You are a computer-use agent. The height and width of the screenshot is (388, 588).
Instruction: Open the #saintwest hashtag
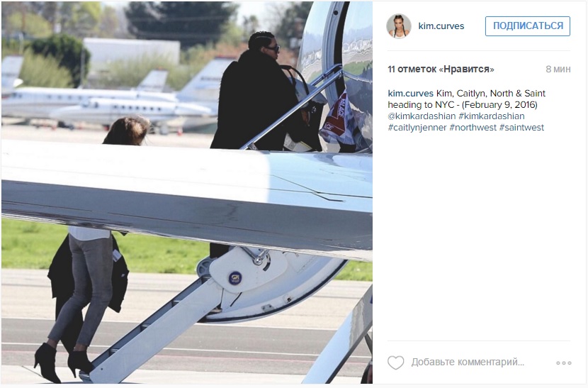[x=521, y=128]
